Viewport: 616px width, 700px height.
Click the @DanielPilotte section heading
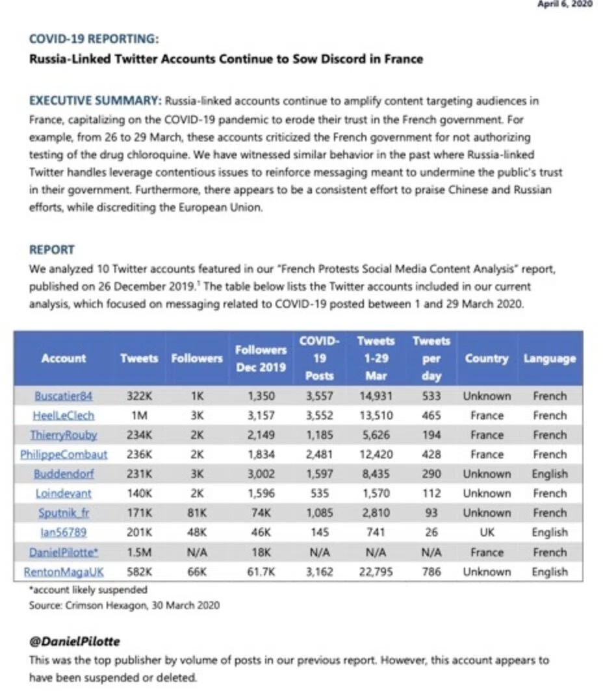75,642
